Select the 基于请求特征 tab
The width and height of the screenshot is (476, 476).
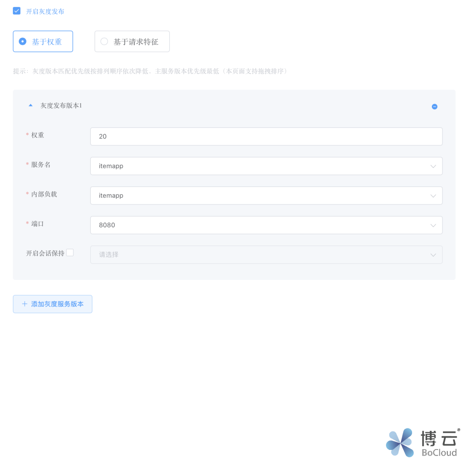click(132, 41)
